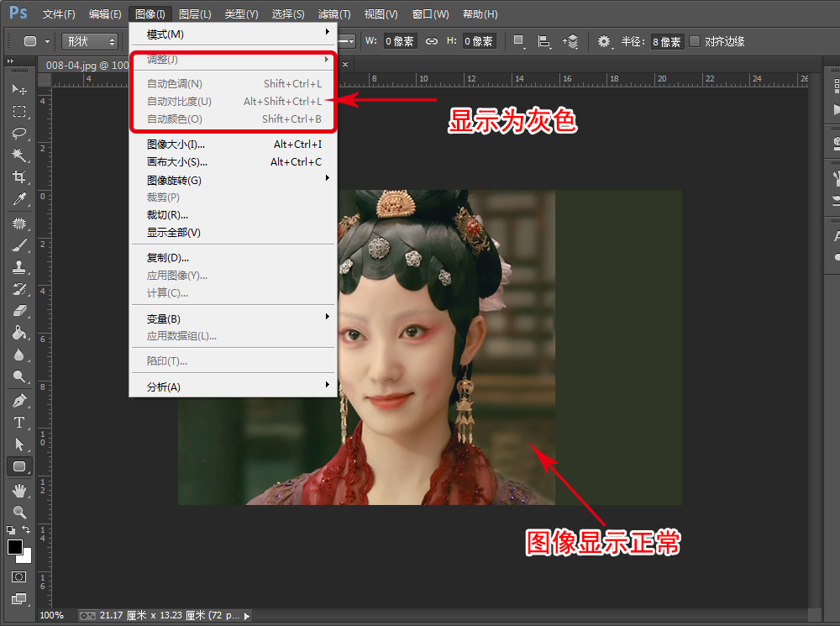The height and width of the screenshot is (626, 840).
Task: Click the Photoshop Ps logo
Action: pos(18,13)
